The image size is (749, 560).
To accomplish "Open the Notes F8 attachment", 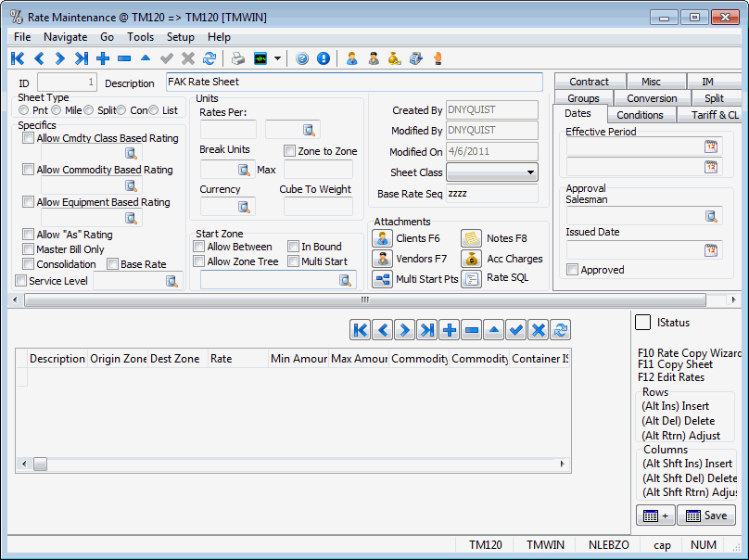I will pyautogui.click(x=472, y=238).
